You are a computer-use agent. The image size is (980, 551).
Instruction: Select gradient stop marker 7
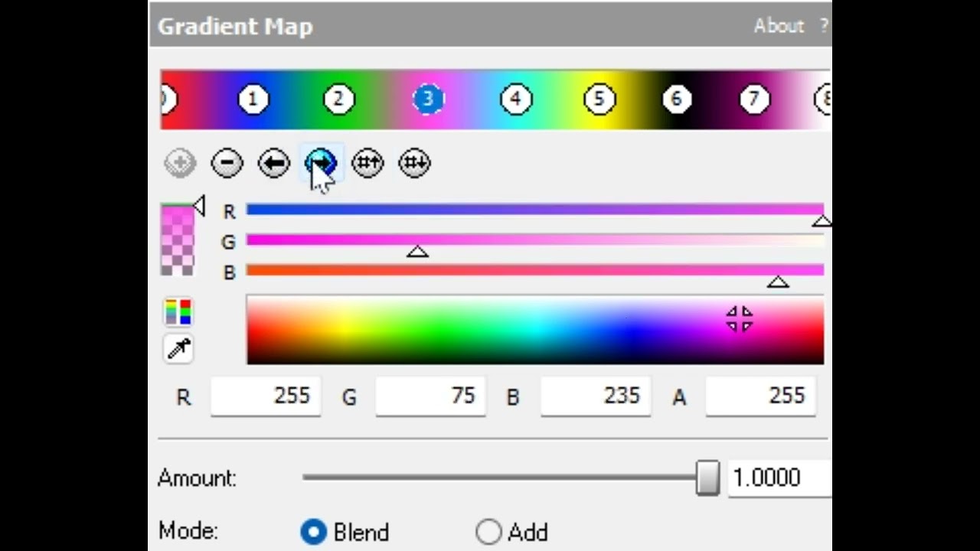754,99
